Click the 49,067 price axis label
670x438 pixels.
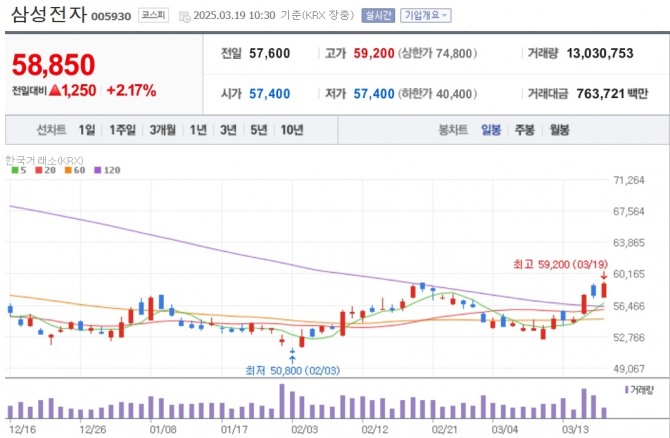point(629,369)
